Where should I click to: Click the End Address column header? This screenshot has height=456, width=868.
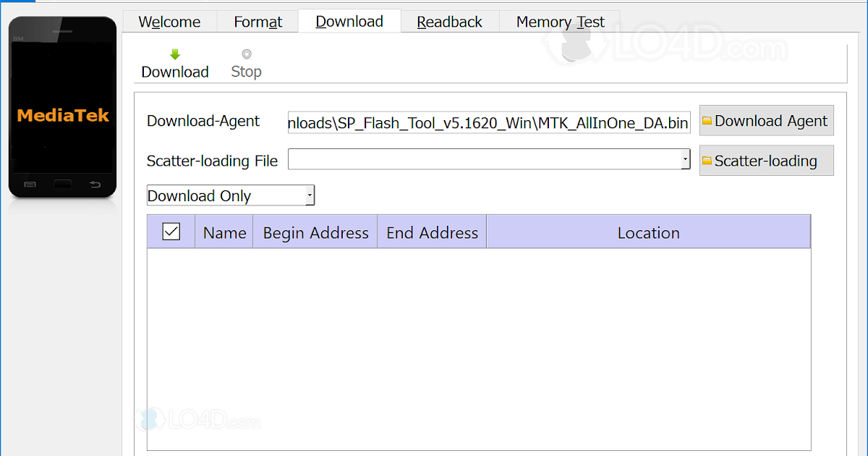coord(432,232)
